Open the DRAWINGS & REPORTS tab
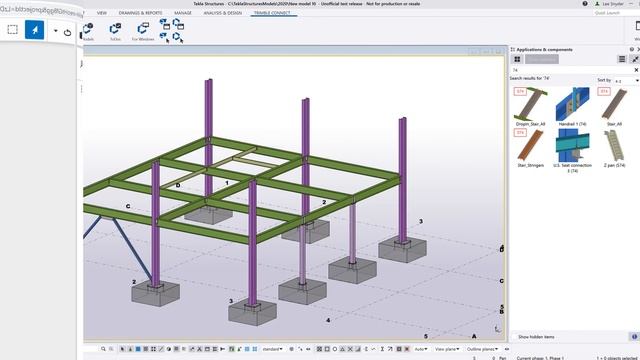 click(140, 13)
